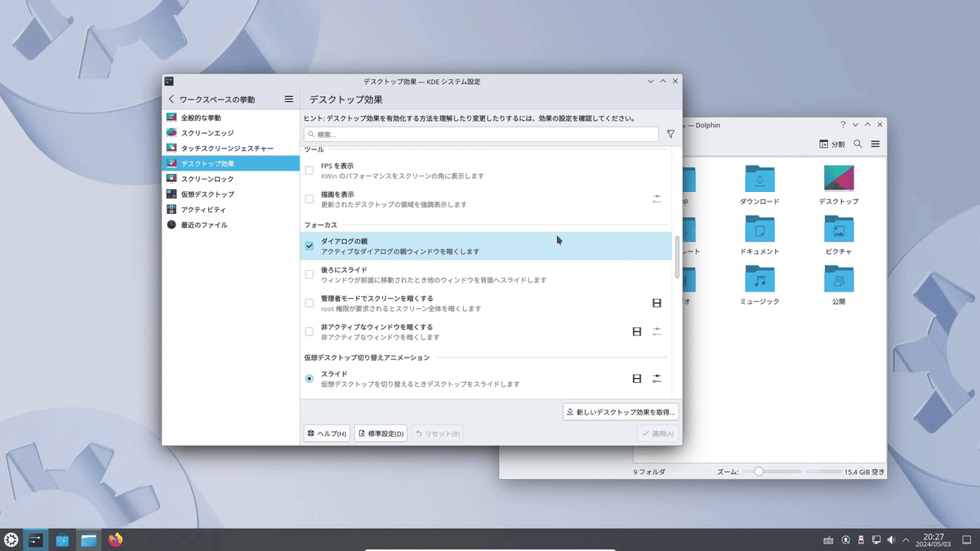Open the ダウンロード folder in Dolphin
Viewport: 980px width, 551px height.
coord(759,184)
